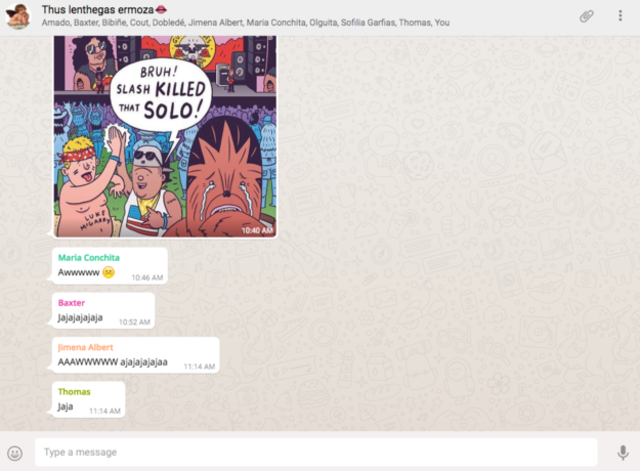Open the three-dot chat menu
Image resolution: width=640 pixels, height=471 pixels.
pyautogui.click(x=620, y=16)
